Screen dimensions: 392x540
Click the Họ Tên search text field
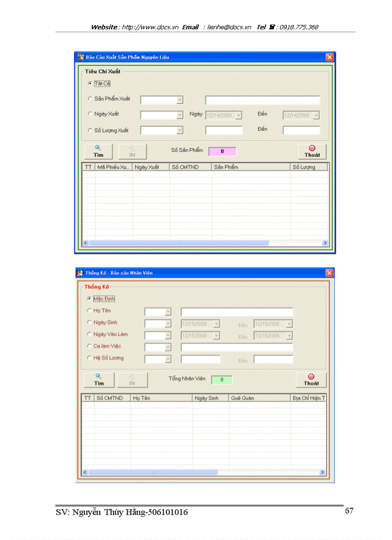(x=236, y=312)
